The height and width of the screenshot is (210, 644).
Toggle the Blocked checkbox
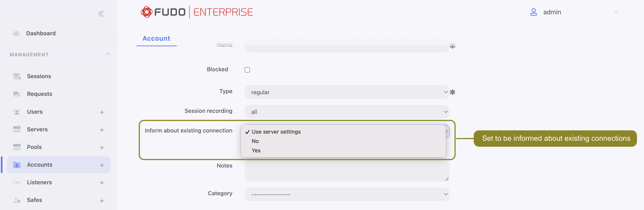point(247,70)
